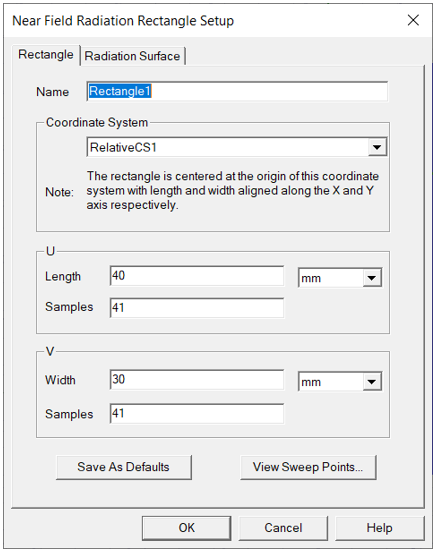
Task: Click the RelativeCS1 combo box
Action: click(x=237, y=147)
